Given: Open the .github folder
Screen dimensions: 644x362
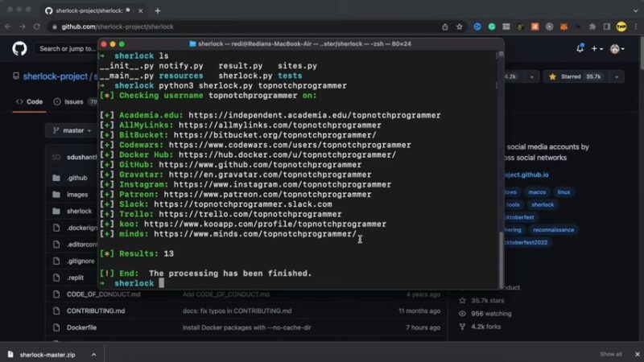Looking at the screenshot, I should (77, 178).
